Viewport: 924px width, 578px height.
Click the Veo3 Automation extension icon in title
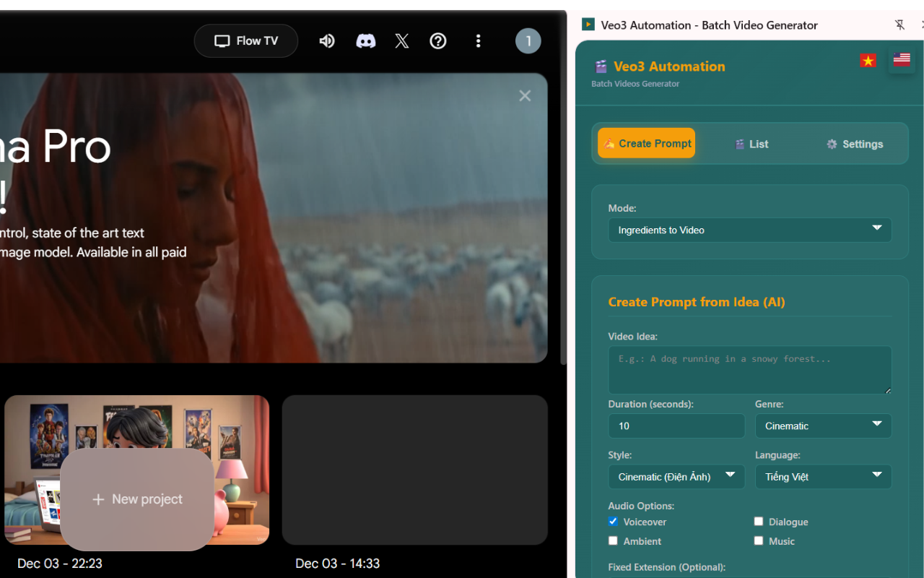tap(588, 25)
